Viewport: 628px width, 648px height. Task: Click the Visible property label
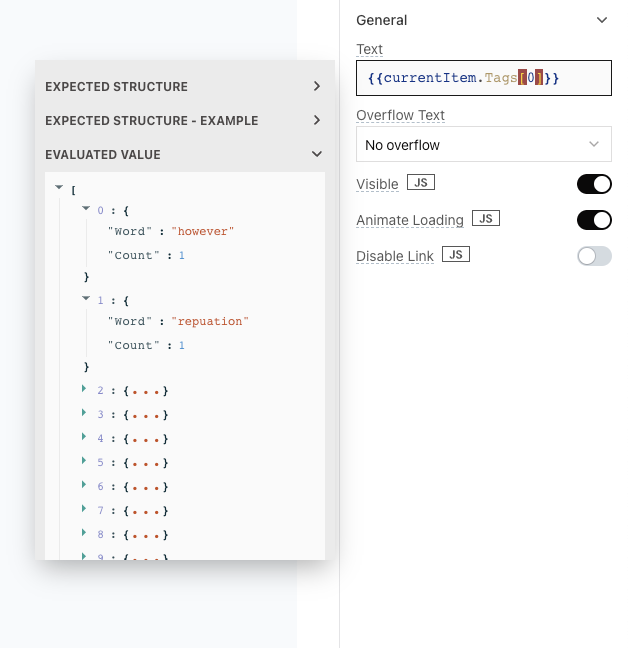pyautogui.click(x=377, y=184)
